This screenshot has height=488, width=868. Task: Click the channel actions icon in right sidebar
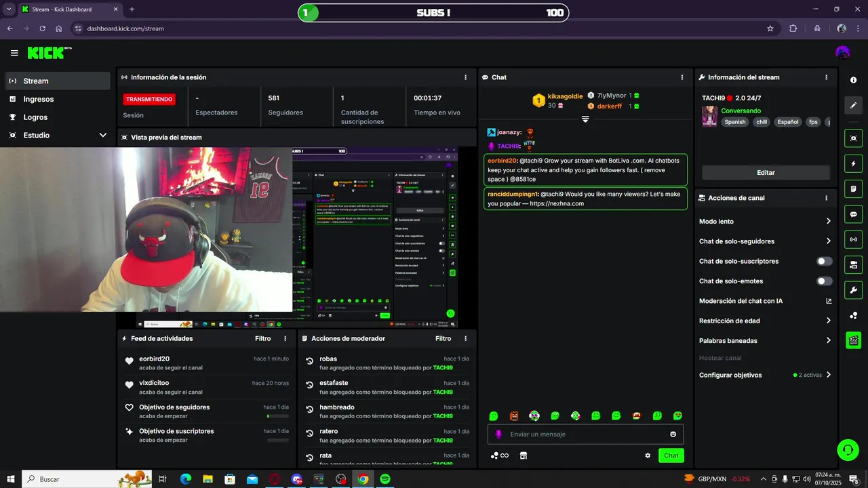853,264
